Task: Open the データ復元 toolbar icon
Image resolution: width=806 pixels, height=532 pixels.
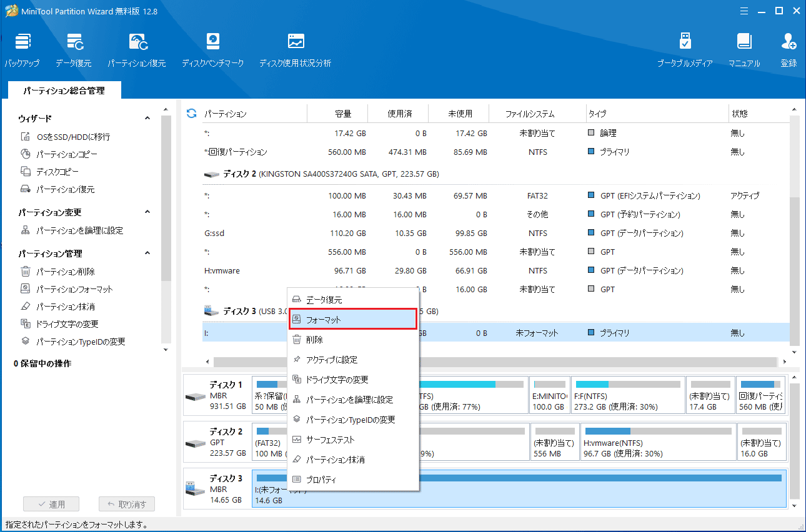Action: pyautogui.click(x=73, y=50)
